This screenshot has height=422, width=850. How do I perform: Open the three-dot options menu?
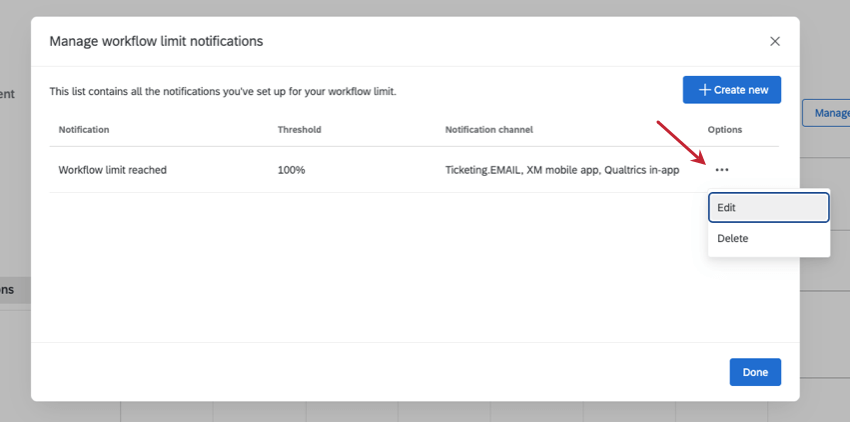(722, 170)
